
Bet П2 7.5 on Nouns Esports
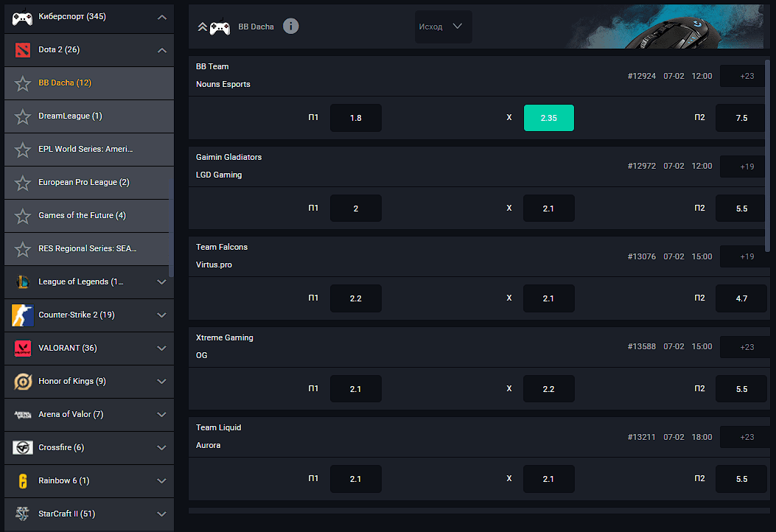tap(741, 118)
